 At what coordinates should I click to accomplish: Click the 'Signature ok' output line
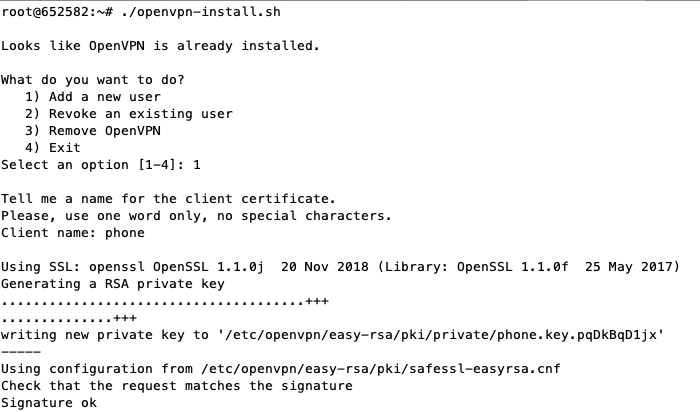(49, 403)
